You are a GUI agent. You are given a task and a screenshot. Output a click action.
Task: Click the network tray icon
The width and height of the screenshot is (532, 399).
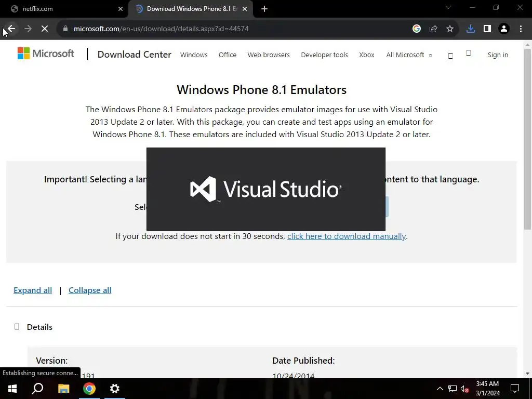pyautogui.click(x=453, y=389)
